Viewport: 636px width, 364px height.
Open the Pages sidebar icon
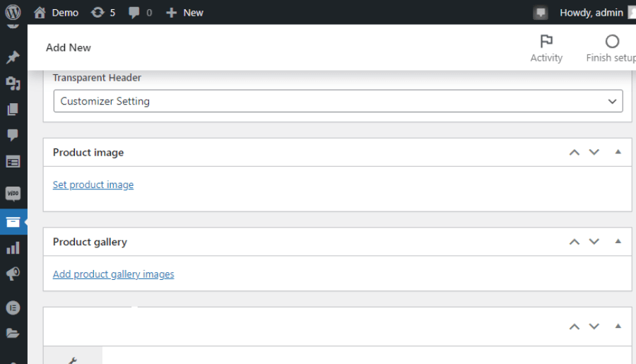coord(13,109)
